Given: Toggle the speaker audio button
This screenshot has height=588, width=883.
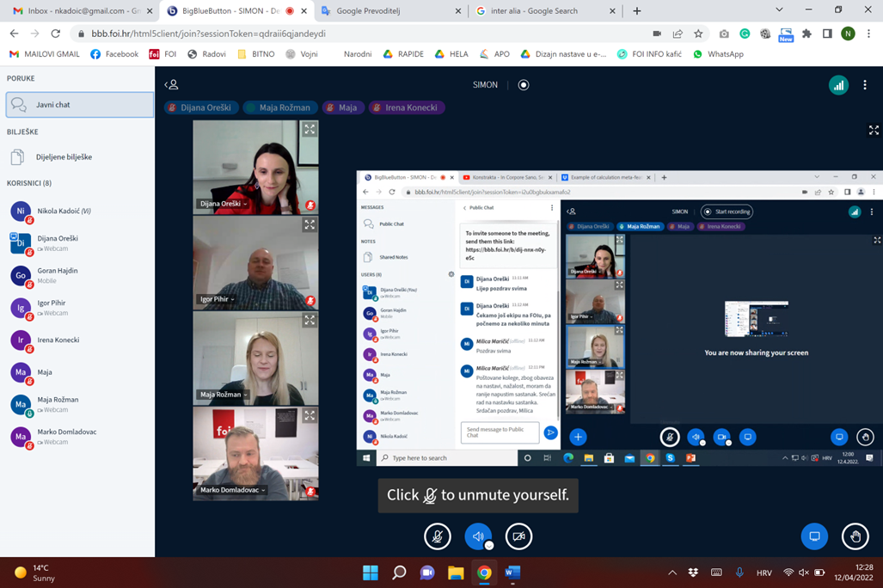Looking at the screenshot, I should [478, 536].
